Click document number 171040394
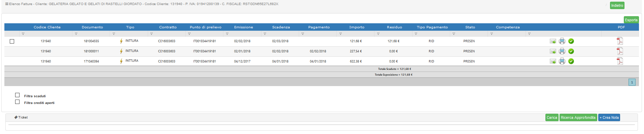Image resolution: width=644 pixels, height=134 pixels. click(x=91, y=61)
